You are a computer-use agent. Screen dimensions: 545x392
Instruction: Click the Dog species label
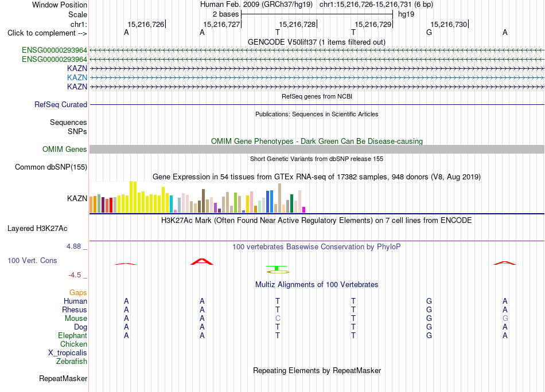click(81, 327)
